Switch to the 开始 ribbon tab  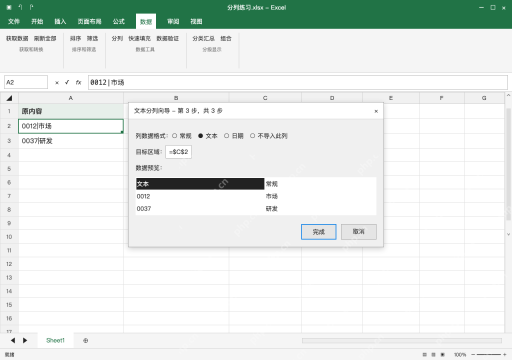pos(37,22)
